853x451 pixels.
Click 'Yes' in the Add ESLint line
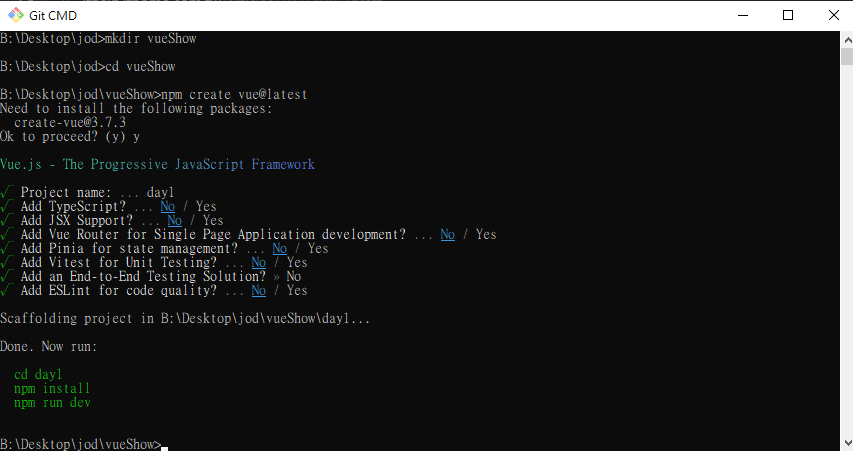[297, 291]
